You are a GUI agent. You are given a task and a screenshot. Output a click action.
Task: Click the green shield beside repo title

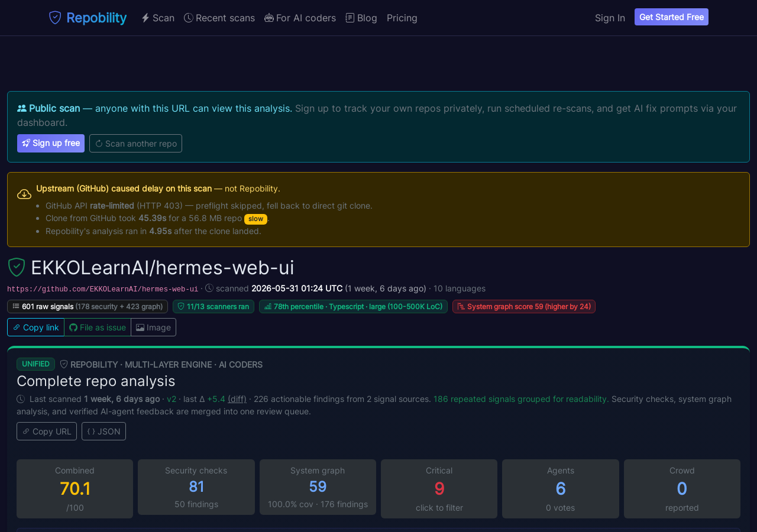[x=17, y=267]
